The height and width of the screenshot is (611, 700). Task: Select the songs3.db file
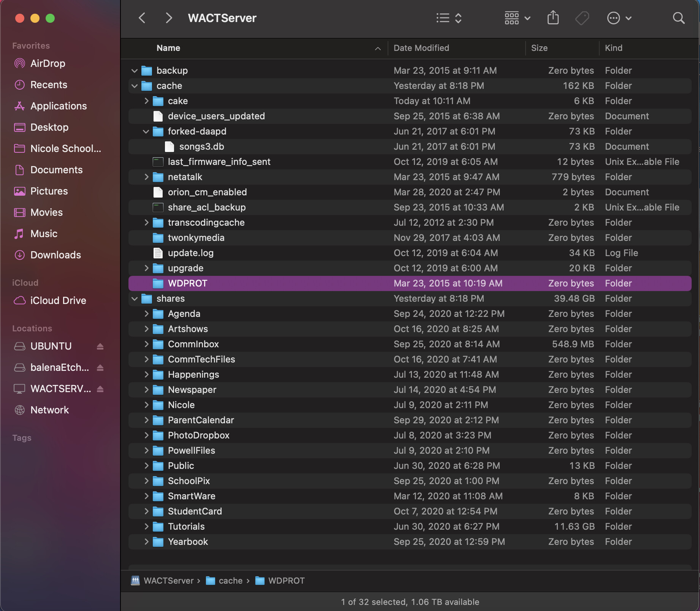coord(410,147)
